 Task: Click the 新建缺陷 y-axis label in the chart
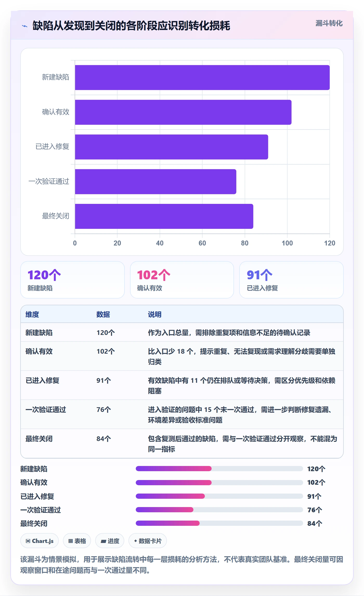[56, 77]
